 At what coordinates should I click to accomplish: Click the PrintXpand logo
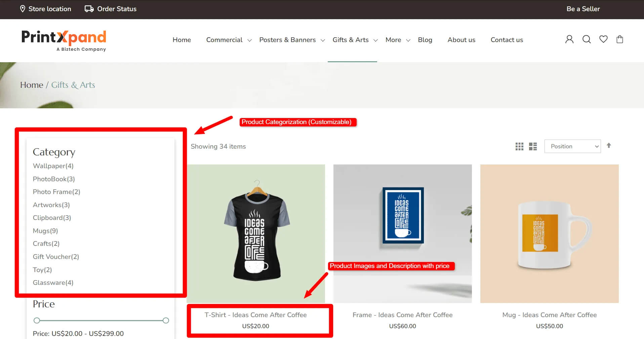click(64, 40)
